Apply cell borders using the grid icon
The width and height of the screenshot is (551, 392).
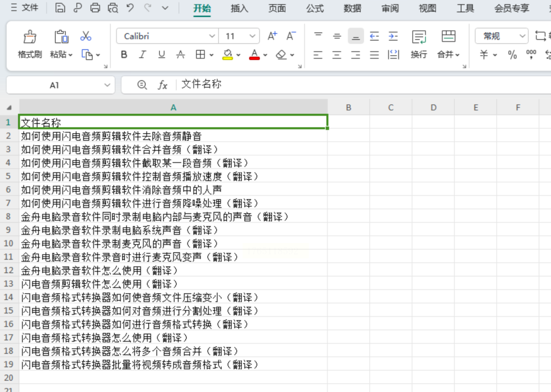[x=200, y=55]
